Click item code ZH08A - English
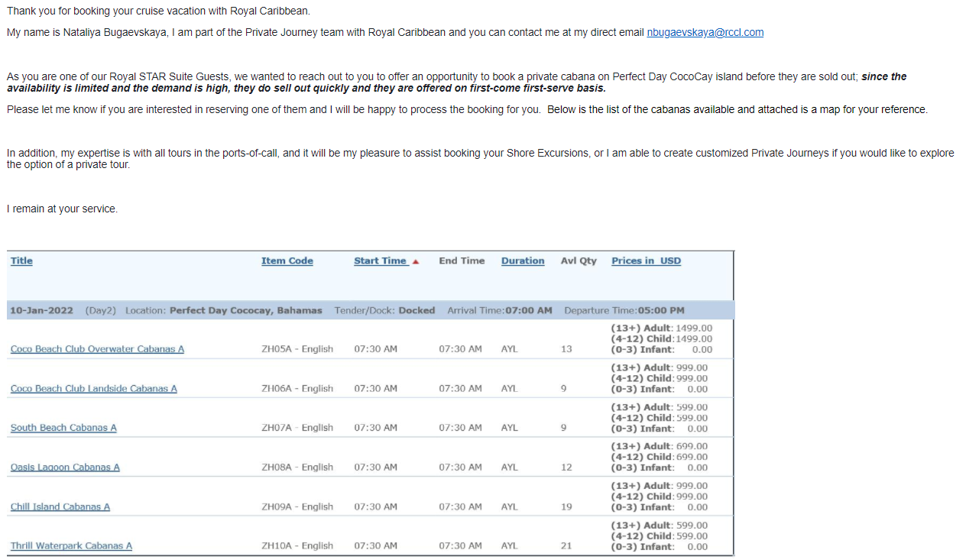This screenshot has width=966, height=560. (x=297, y=468)
